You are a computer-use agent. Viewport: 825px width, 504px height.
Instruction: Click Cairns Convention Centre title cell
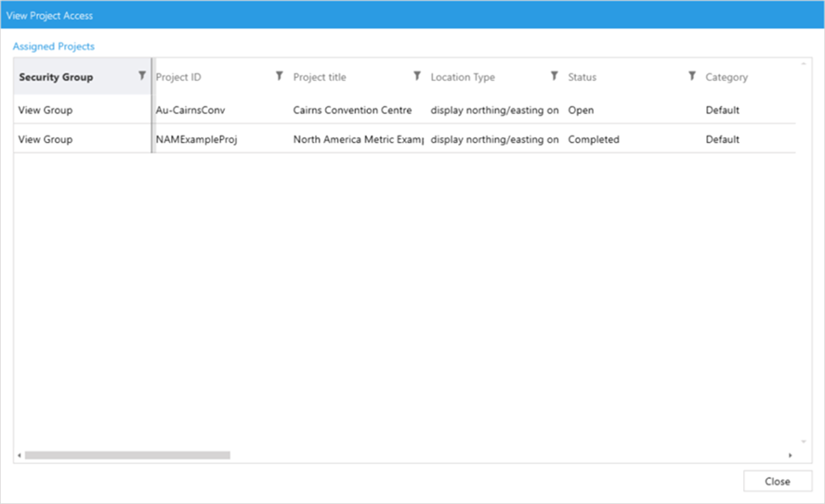click(352, 110)
